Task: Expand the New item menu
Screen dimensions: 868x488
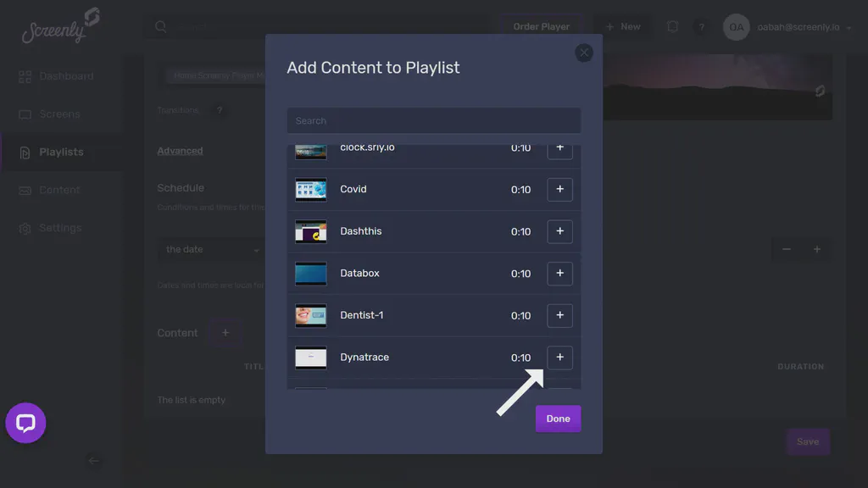Action: coord(622,26)
